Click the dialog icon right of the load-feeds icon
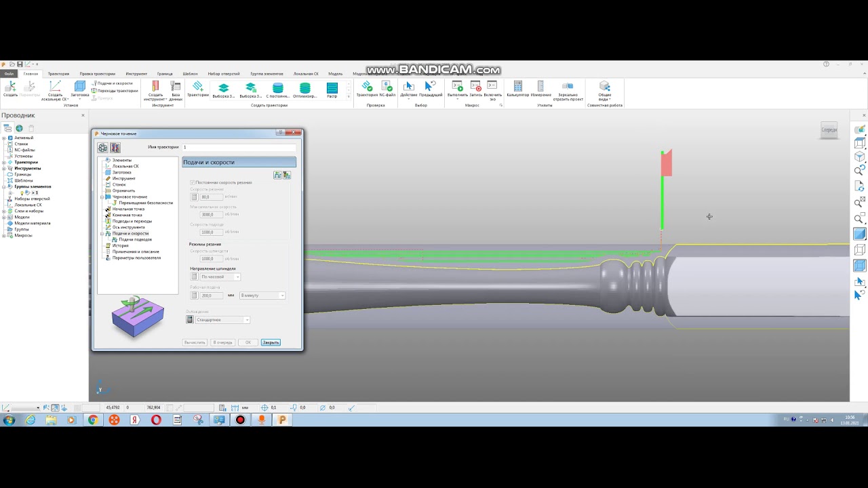The image size is (868, 488). [287, 175]
